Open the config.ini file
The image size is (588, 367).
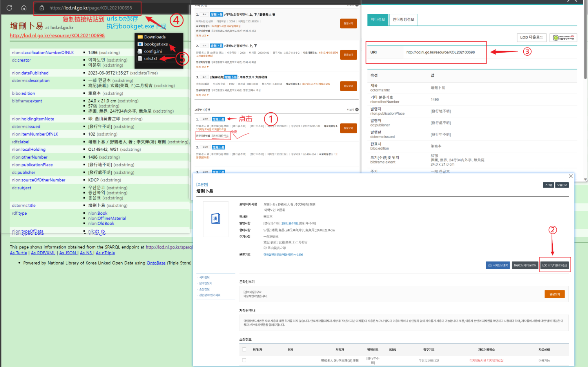pyautogui.click(x=152, y=51)
